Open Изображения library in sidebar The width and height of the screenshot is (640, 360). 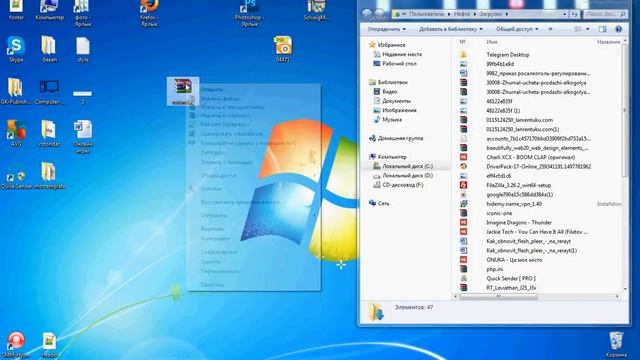[395, 110]
